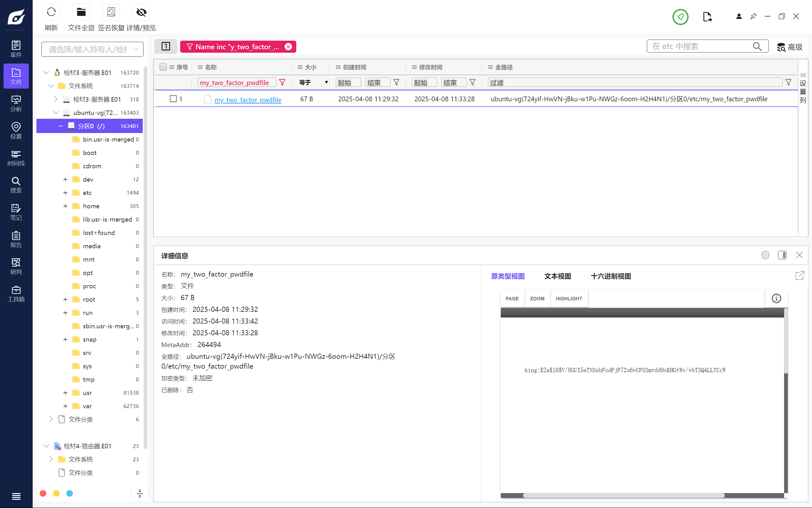
Task: Click the yellow color dot
Action: (x=56, y=493)
